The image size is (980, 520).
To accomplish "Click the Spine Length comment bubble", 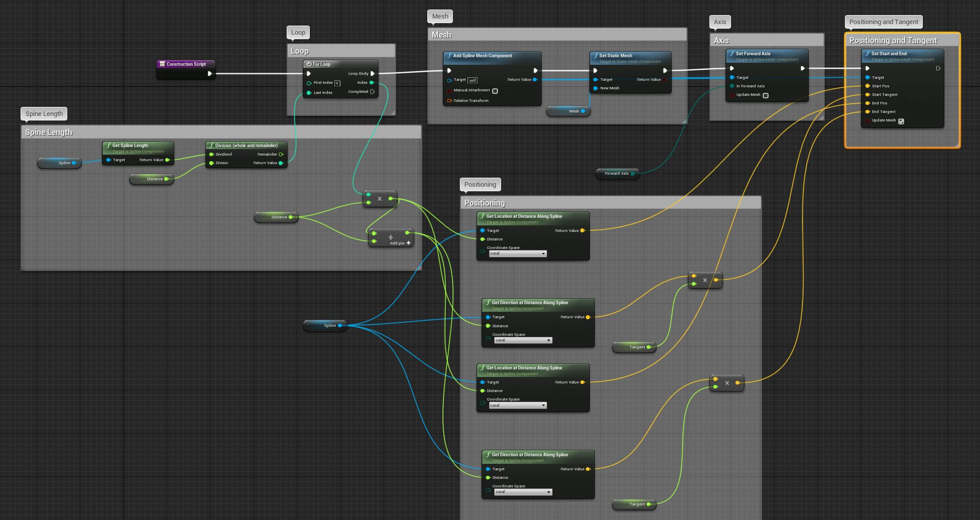I will pyautogui.click(x=44, y=114).
